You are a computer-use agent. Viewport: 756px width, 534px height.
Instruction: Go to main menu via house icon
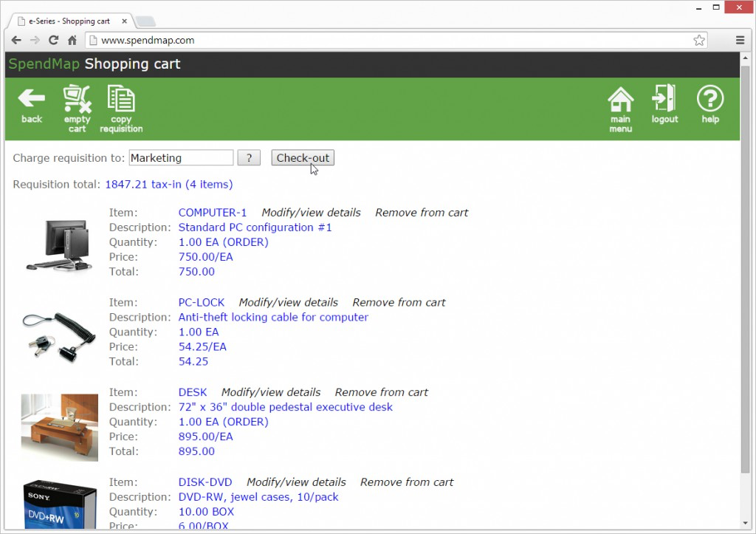pos(620,99)
